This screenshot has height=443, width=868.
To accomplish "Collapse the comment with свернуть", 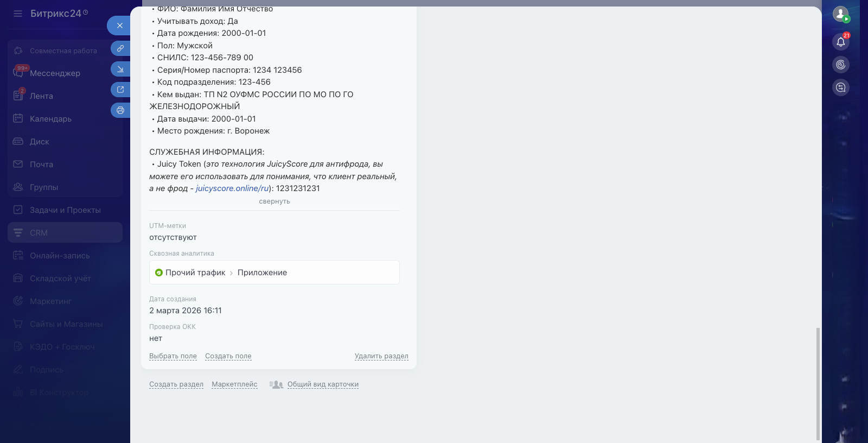I will click(x=274, y=201).
